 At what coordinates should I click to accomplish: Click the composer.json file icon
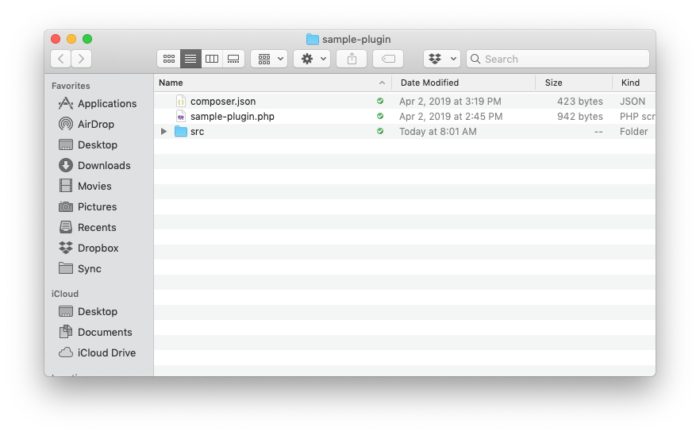pyautogui.click(x=181, y=101)
